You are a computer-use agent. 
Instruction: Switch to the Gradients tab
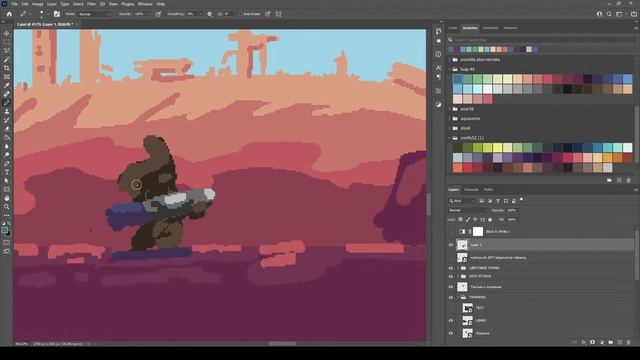(x=490, y=28)
